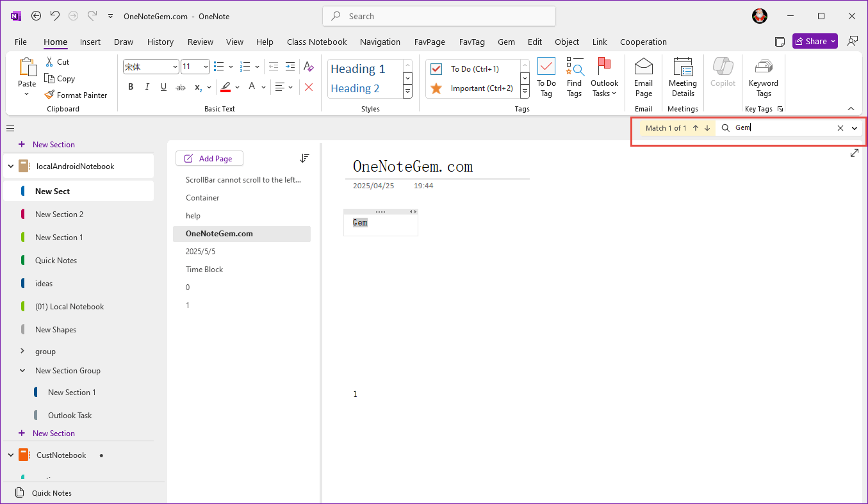The image size is (868, 504).
Task: Expand the Tags gallery
Action: click(525, 92)
